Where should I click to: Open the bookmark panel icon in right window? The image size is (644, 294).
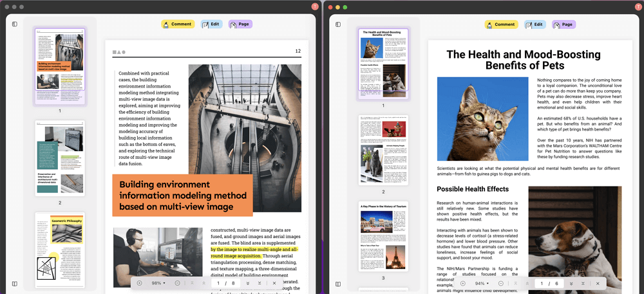338,284
